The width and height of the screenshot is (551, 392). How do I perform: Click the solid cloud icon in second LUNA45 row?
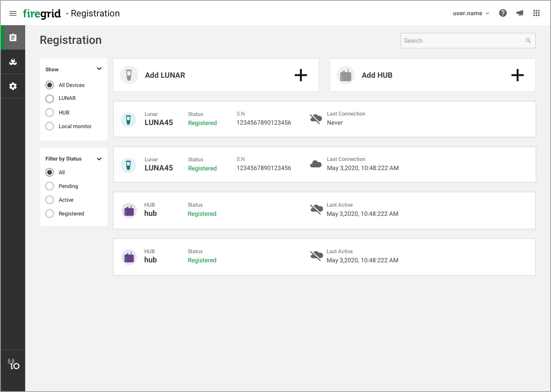click(316, 164)
